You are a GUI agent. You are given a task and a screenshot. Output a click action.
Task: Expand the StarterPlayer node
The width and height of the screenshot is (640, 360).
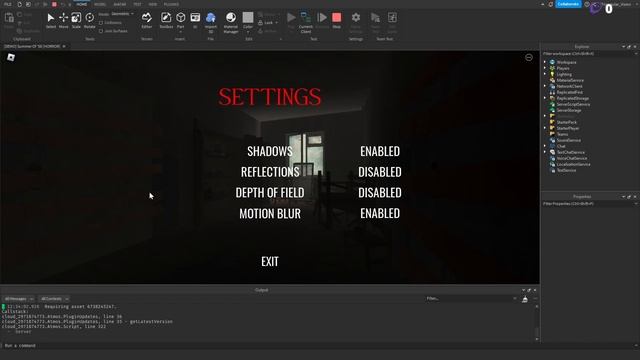(545, 128)
